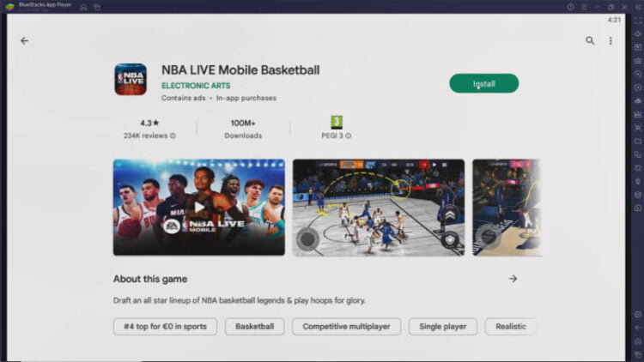This screenshot has width=644, height=362.
Task: Open Play Store search magnifier
Action: pos(590,40)
